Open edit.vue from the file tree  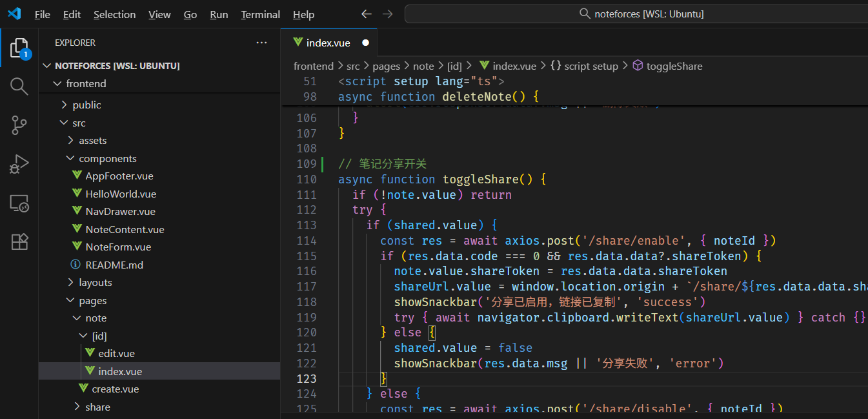pyautogui.click(x=116, y=354)
